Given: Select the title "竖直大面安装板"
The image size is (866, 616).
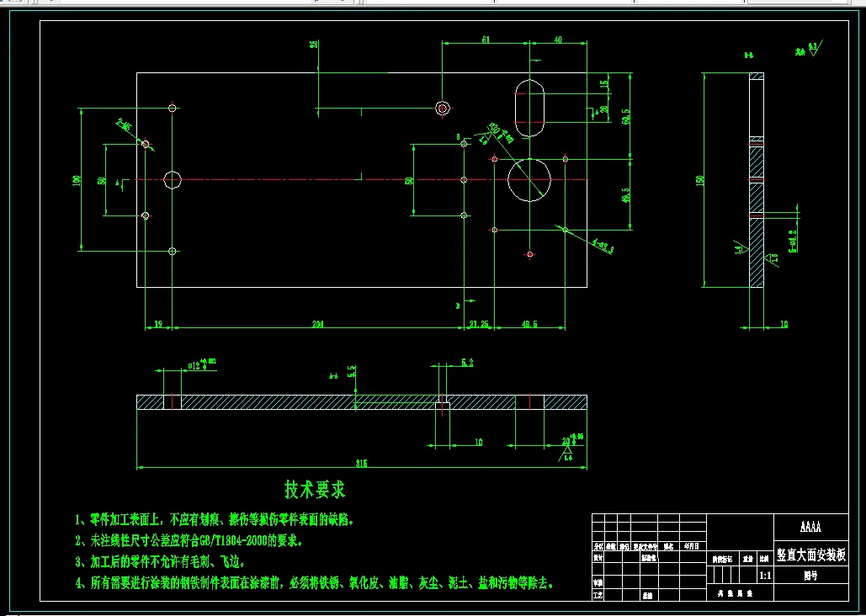Looking at the screenshot, I should pyautogui.click(x=810, y=555).
